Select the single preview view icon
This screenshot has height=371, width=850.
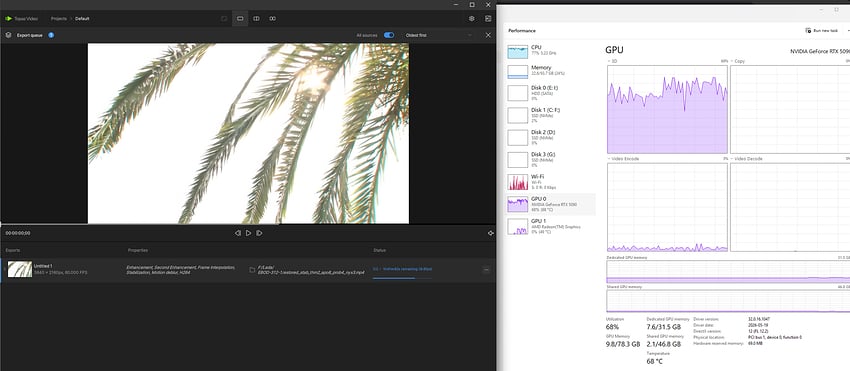pos(240,18)
